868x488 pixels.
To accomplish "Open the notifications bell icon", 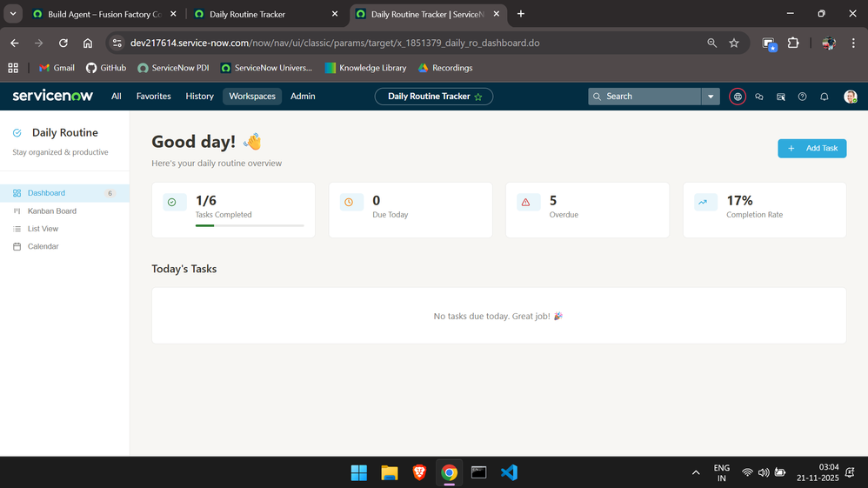I will 825,97.
